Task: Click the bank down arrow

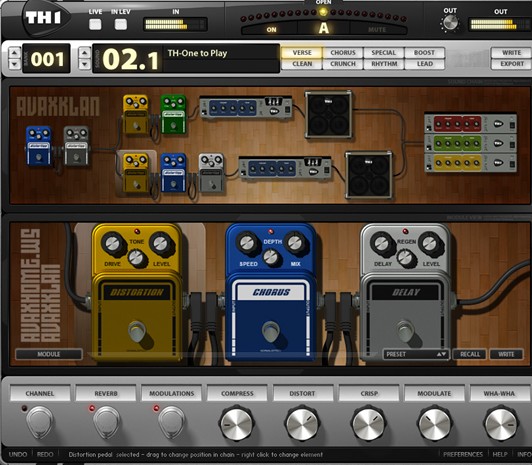Action: (14, 64)
